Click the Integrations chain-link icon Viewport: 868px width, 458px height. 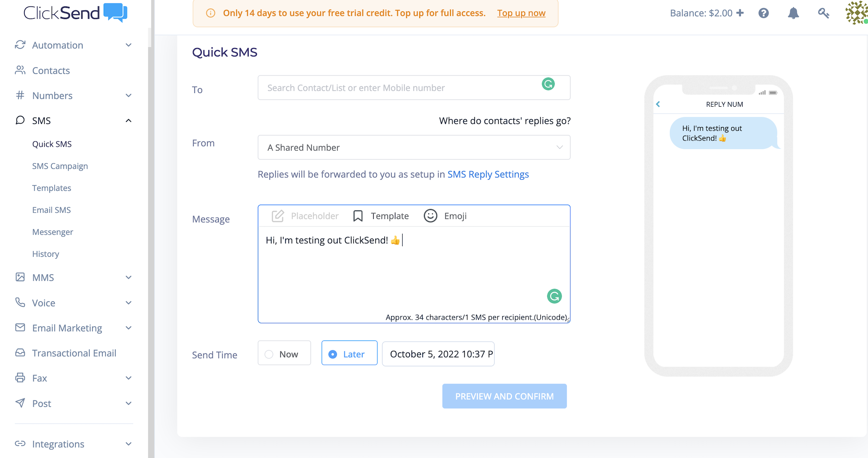click(x=20, y=444)
